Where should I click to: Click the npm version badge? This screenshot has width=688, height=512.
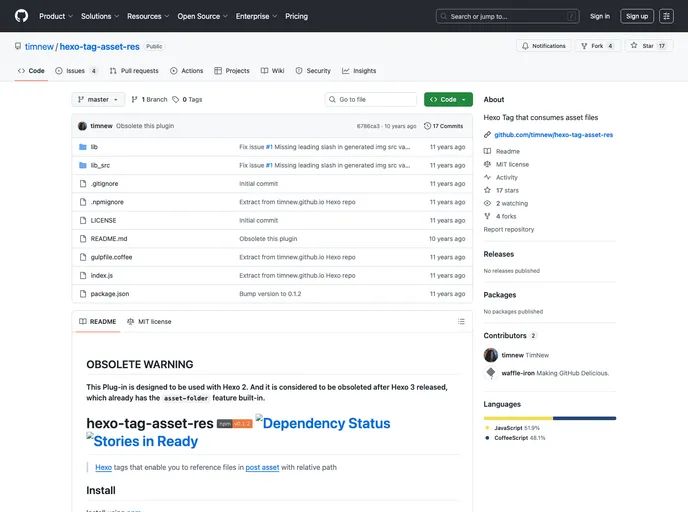point(234,424)
